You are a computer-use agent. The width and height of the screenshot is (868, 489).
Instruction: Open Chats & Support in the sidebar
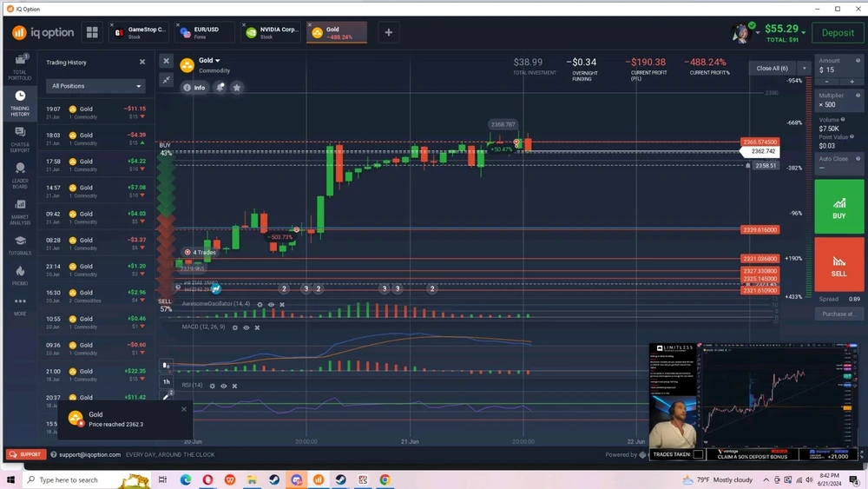[19, 137]
